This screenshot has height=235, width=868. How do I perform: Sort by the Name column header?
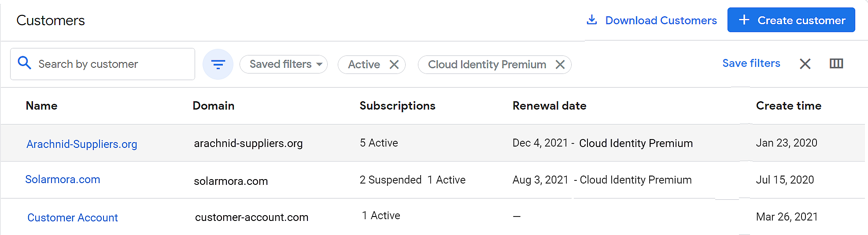tap(42, 106)
